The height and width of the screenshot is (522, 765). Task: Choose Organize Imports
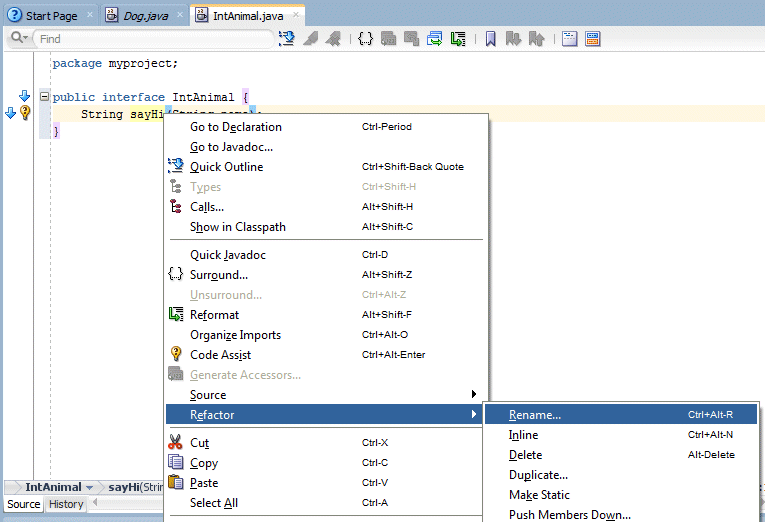[326, 335]
